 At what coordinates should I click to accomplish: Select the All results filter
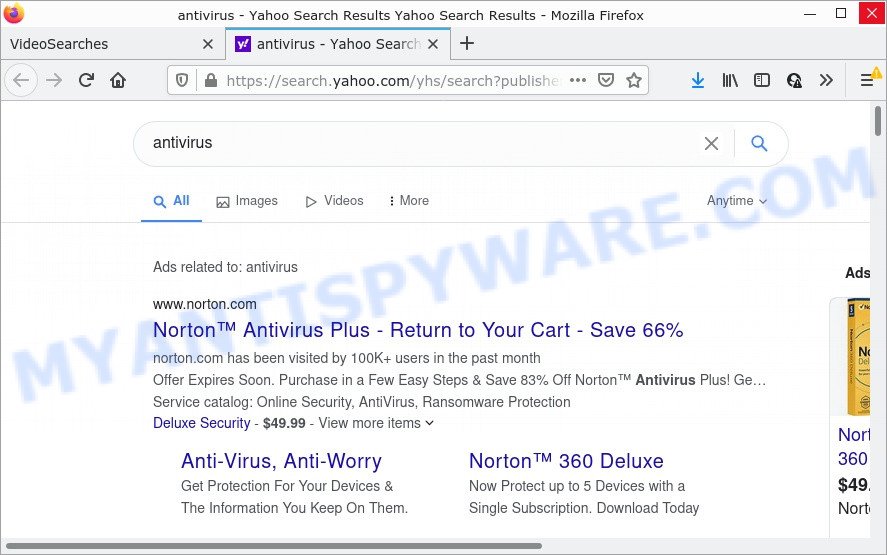pyautogui.click(x=171, y=201)
